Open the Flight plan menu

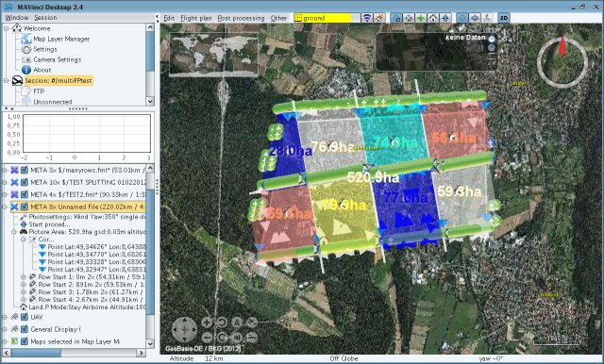pyautogui.click(x=195, y=18)
